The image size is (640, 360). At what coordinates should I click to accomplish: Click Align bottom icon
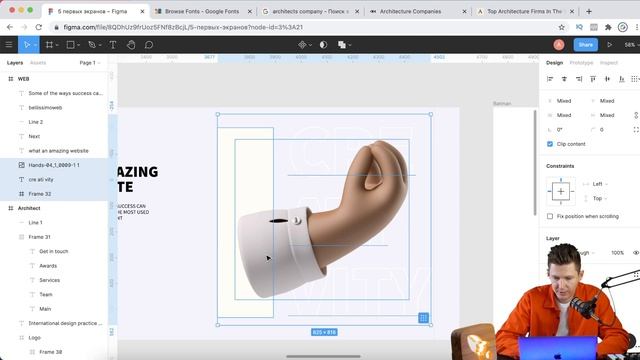coord(622,79)
